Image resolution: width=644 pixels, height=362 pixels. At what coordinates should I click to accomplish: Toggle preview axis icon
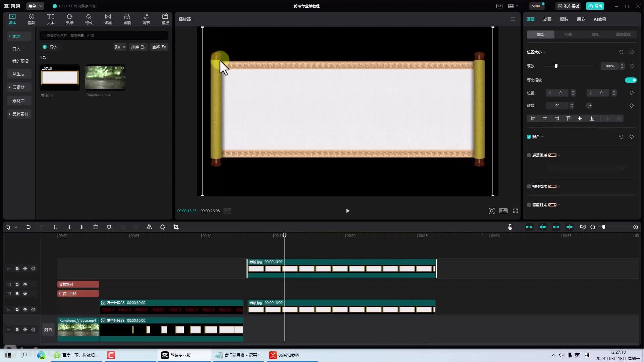tap(570, 227)
